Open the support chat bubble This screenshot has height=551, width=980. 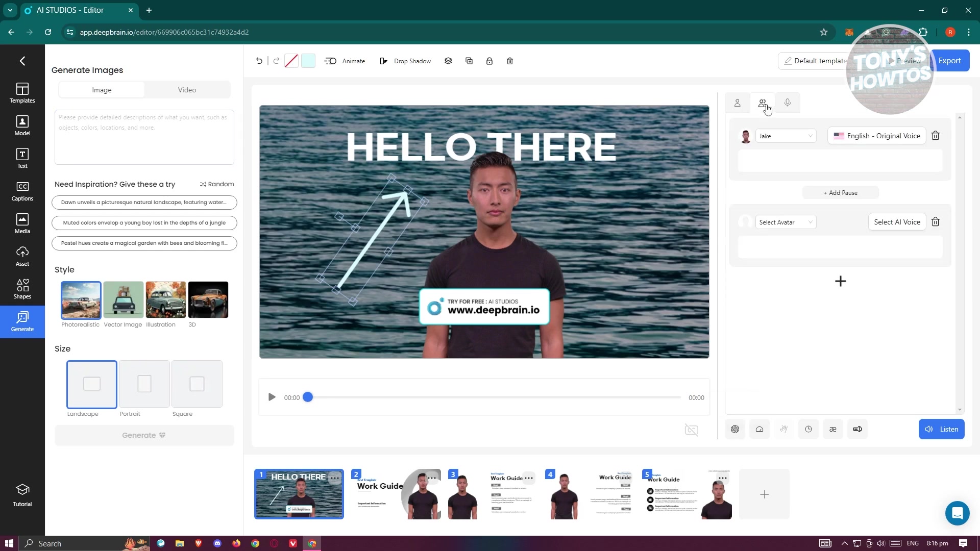click(x=957, y=513)
